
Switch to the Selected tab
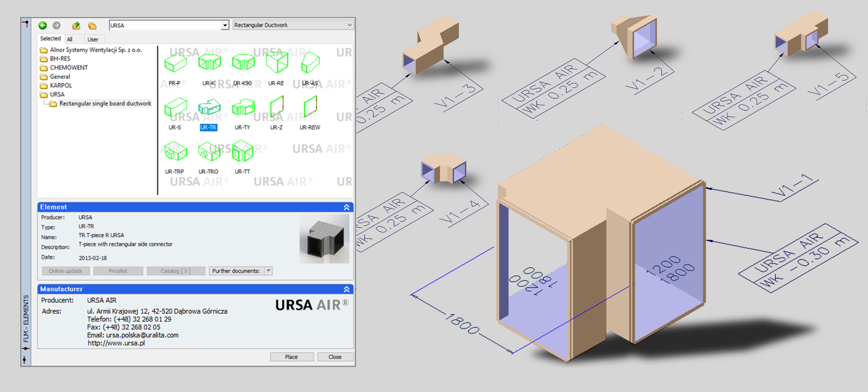(x=51, y=39)
